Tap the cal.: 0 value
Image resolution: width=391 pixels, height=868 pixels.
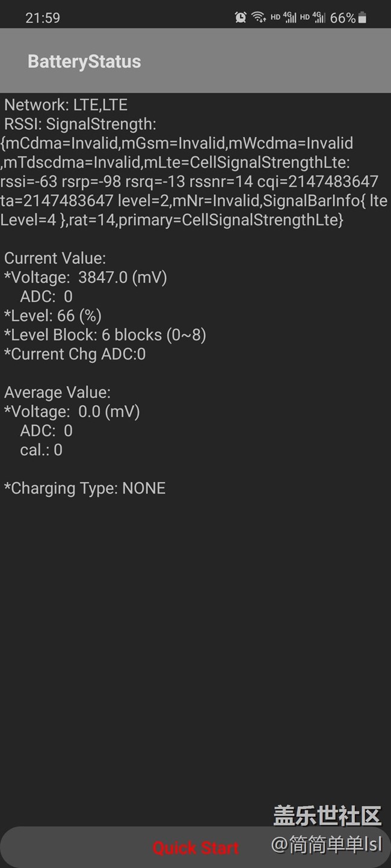pos(41,450)
